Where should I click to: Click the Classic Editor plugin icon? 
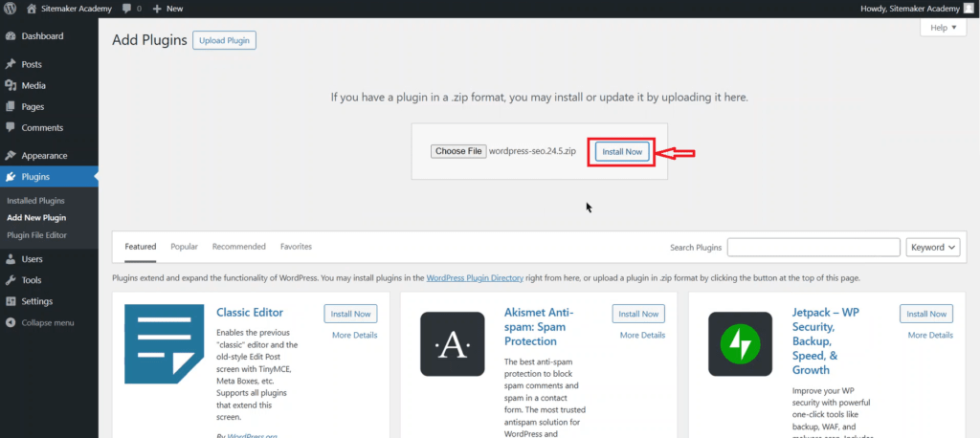[165, 343]
